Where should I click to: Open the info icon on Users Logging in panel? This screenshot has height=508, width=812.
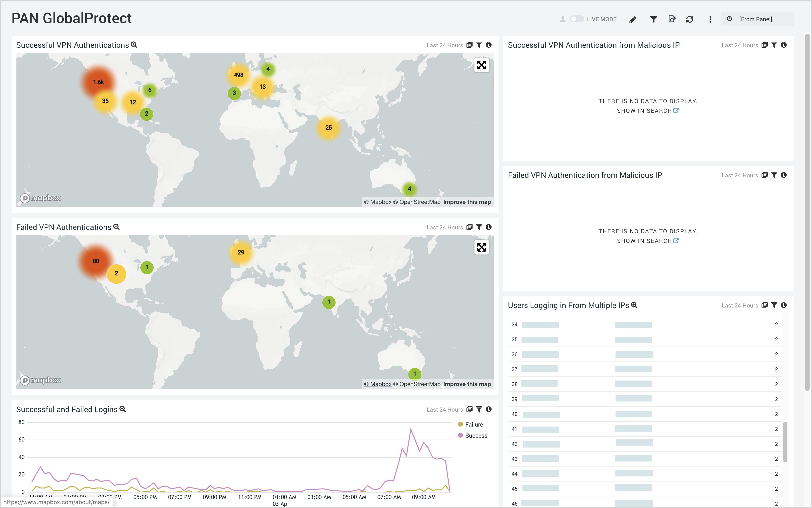784,305
